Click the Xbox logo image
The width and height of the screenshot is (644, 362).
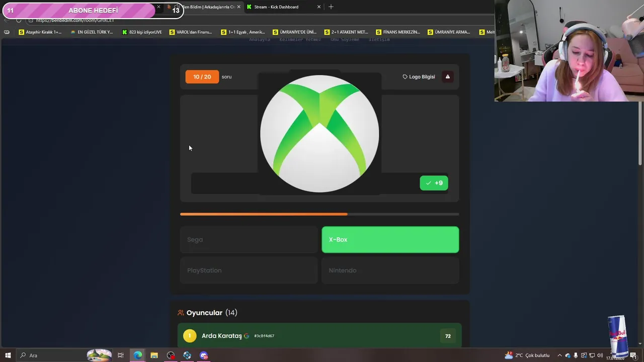pyautogui.click(x=319, y=134)
